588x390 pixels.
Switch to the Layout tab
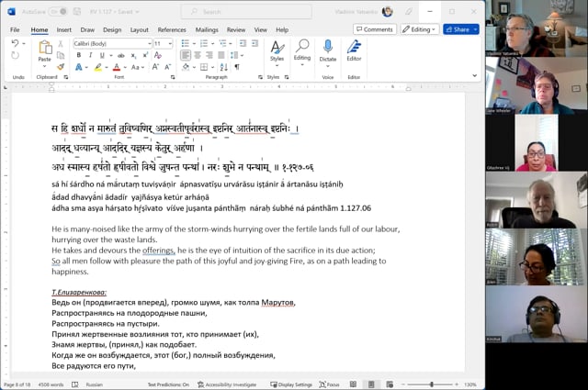139,29
